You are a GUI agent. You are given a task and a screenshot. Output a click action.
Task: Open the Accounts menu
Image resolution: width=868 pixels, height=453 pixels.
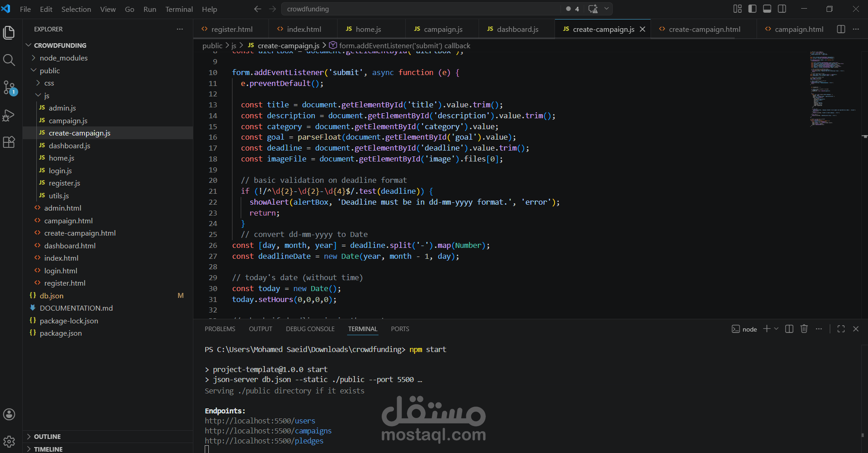[x=9, y=414]
